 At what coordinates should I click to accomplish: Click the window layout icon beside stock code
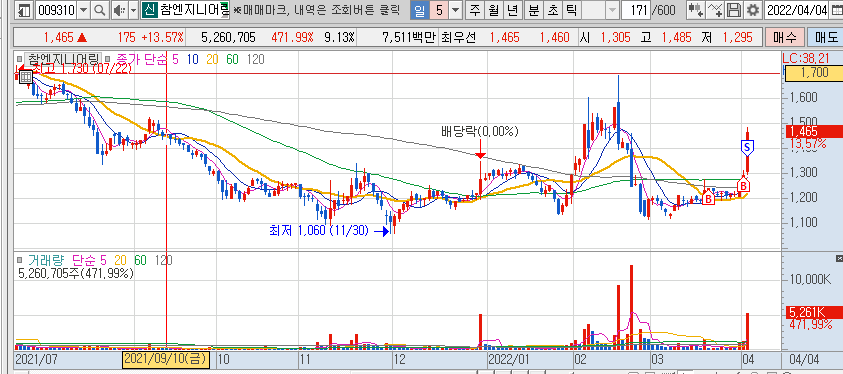tap(24, 10)
